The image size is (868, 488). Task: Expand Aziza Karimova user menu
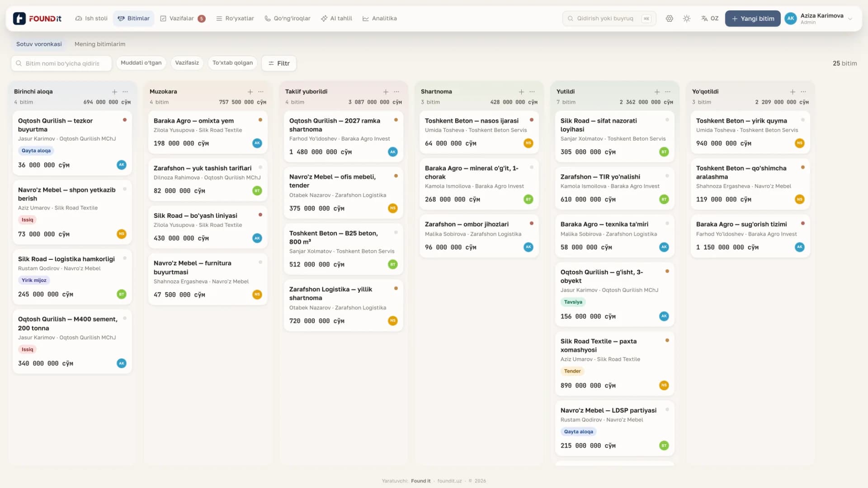tap(819, 19)
